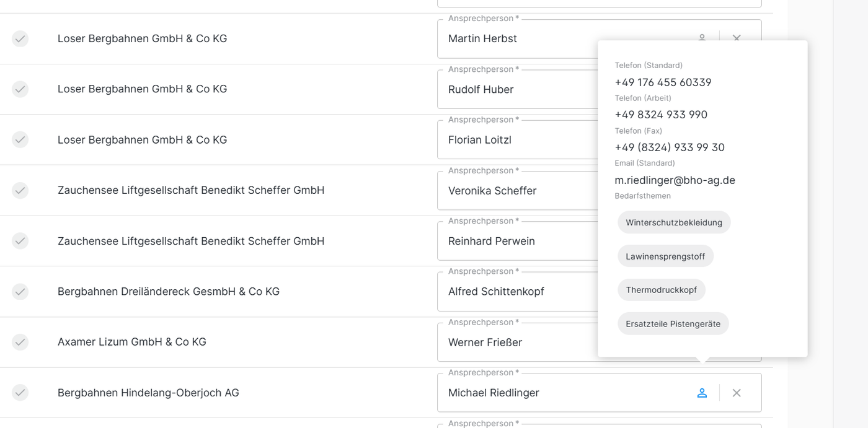Toggle checkmark for Bergbahnen Dreiländereck row
868x428 pixels.
coord(20,291)
